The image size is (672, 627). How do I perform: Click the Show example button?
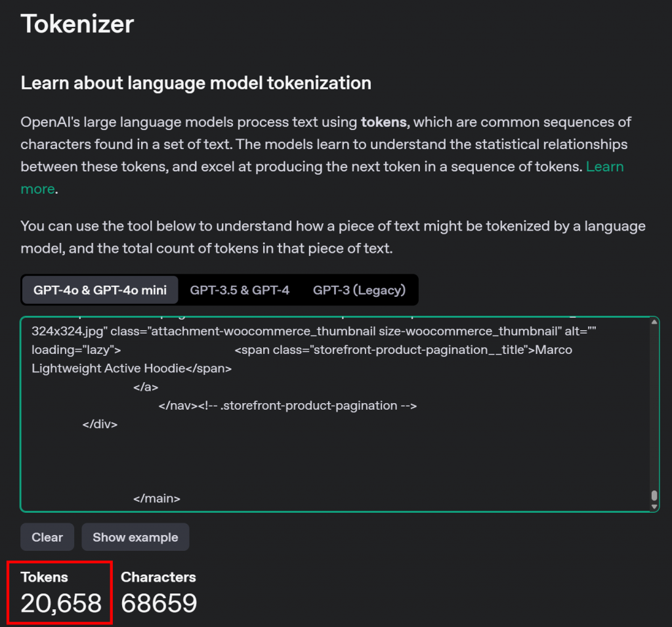tap(135, 537)
